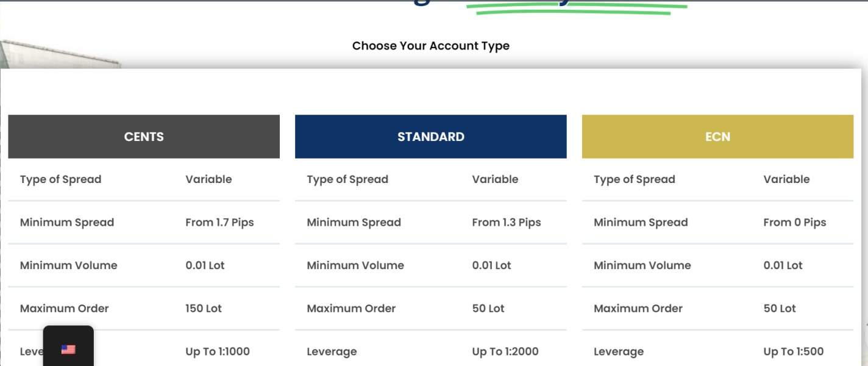This screenshot has height=366, width=868.
Task: Click the "Choose Your Account Type" heading
Action: coord(430,46)
